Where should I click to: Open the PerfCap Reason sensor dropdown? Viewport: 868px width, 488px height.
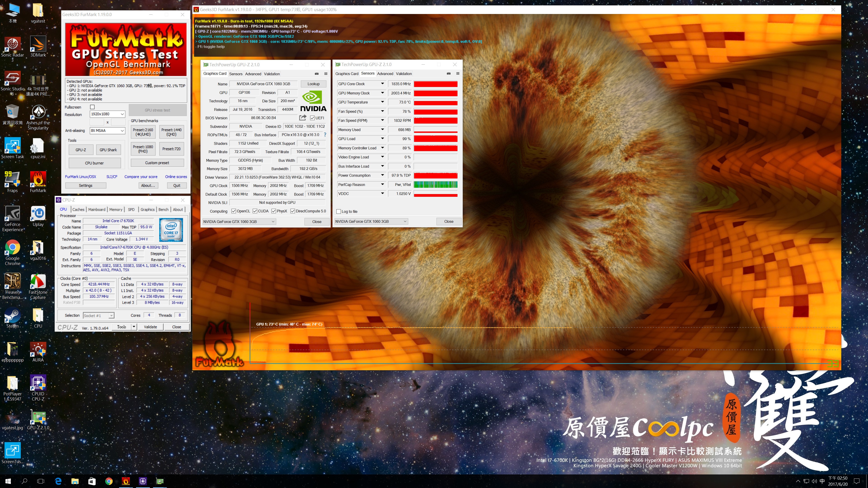[382, 185]
